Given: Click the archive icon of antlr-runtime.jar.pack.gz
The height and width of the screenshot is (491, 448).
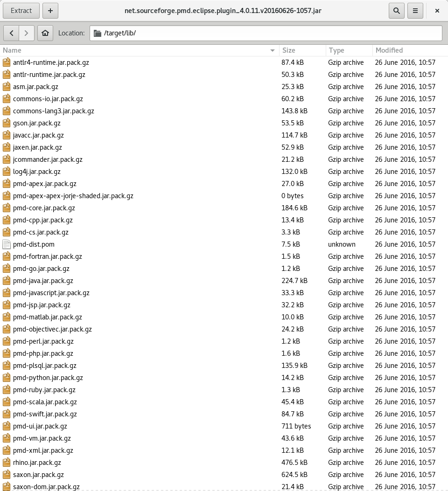Looking at the screenshot, I should tap(6, 75).
